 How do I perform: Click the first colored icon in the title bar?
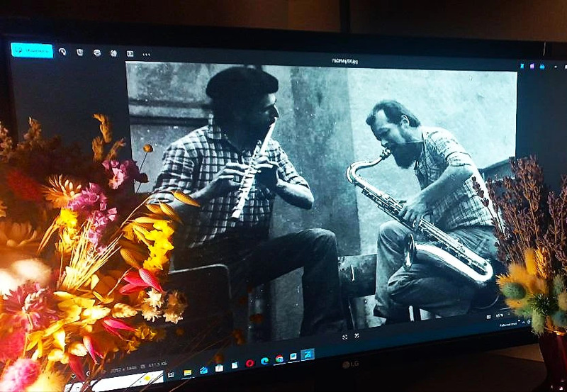click(521, 66)
